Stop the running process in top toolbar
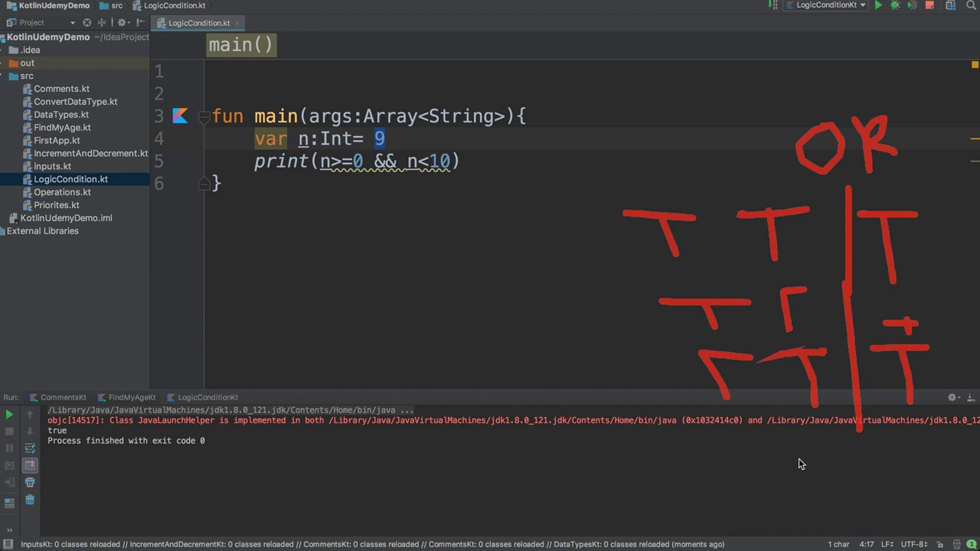 (x=929, y=5)
